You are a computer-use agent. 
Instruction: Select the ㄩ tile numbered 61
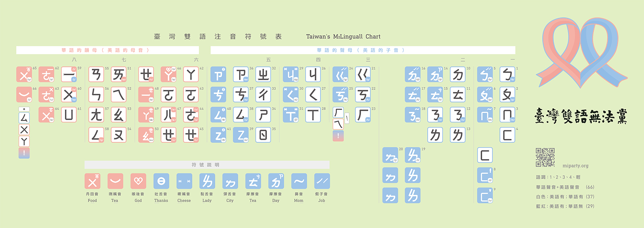[x=69, y=115]
